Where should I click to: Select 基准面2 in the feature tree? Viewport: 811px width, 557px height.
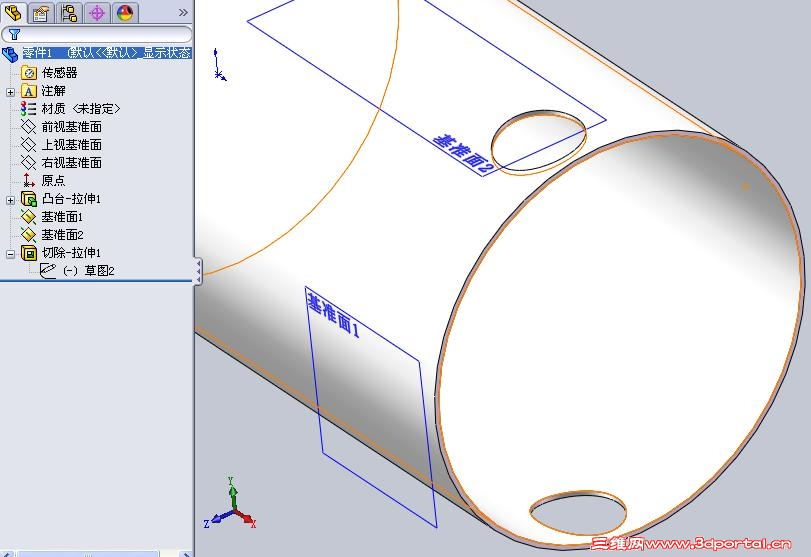coord(62,235)
